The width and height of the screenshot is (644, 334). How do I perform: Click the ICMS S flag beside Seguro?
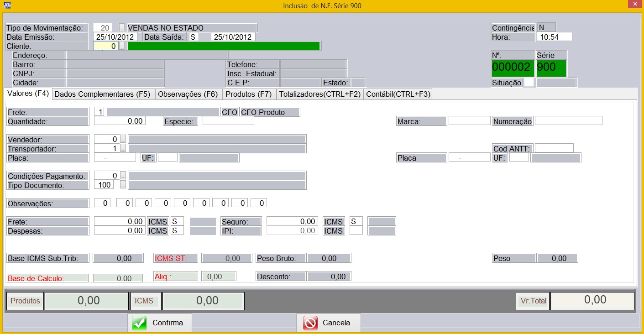click(x=356, y=221)
